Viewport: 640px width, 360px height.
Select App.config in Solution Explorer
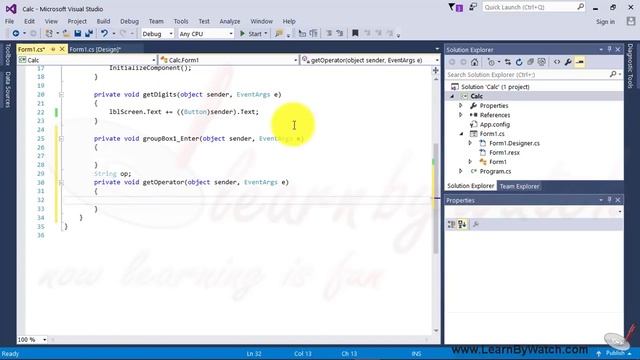[494, 124]
